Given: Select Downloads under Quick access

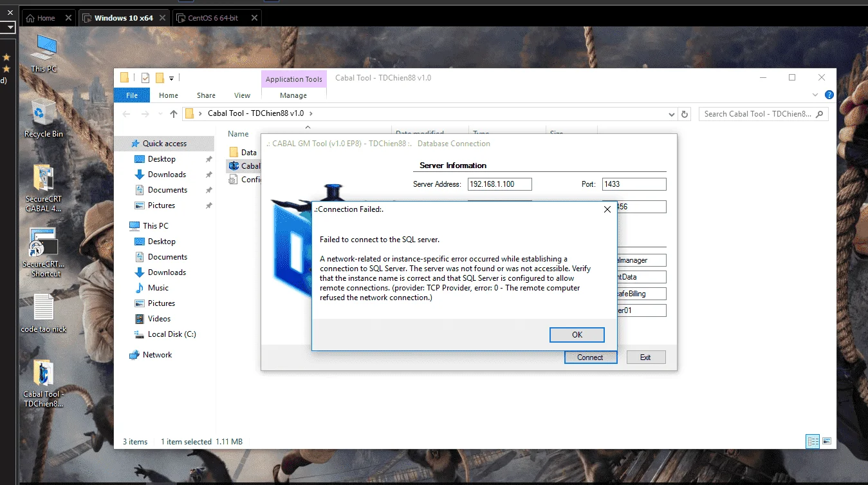Looking at the screenshot, I should pyautogui.click(x=167, y=175).
